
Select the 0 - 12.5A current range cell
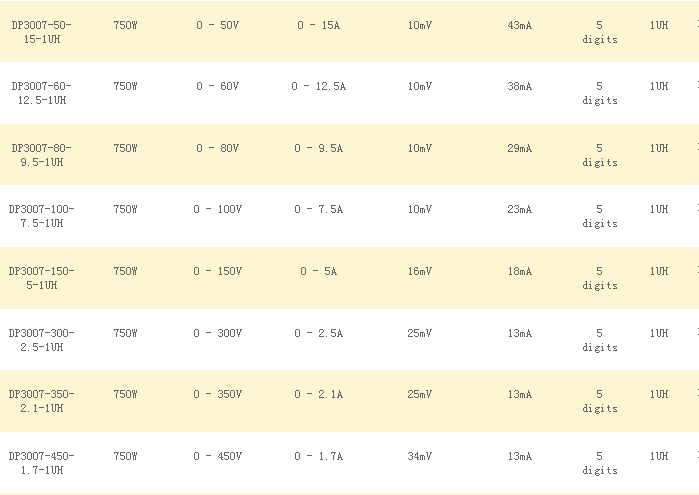click(319, 87)
